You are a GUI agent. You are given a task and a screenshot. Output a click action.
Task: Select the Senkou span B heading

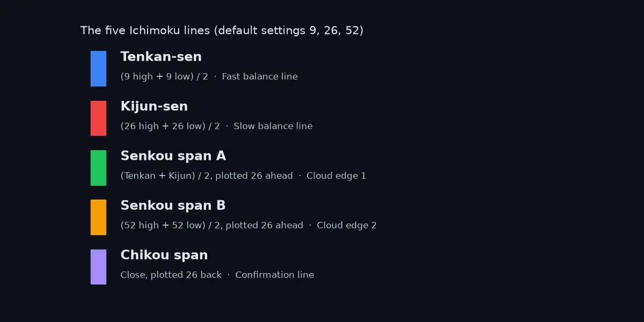173,206
